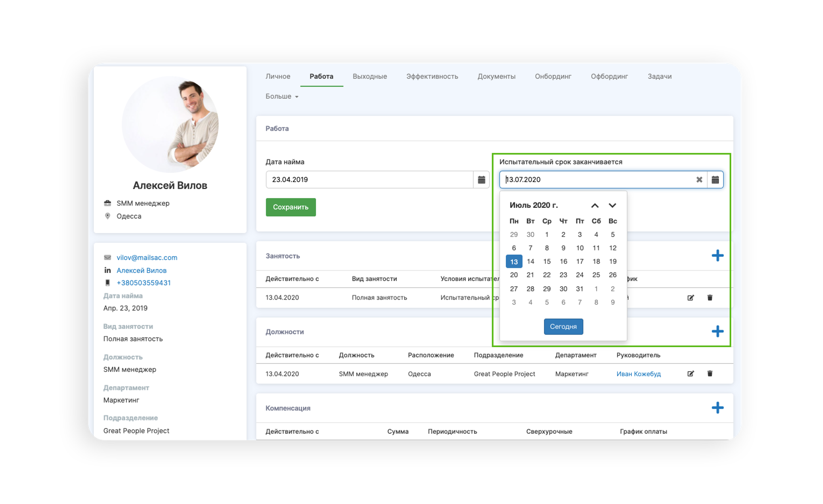Edit the SMM менеджер position row
The image size is (823, 504).
pos(691,374)
